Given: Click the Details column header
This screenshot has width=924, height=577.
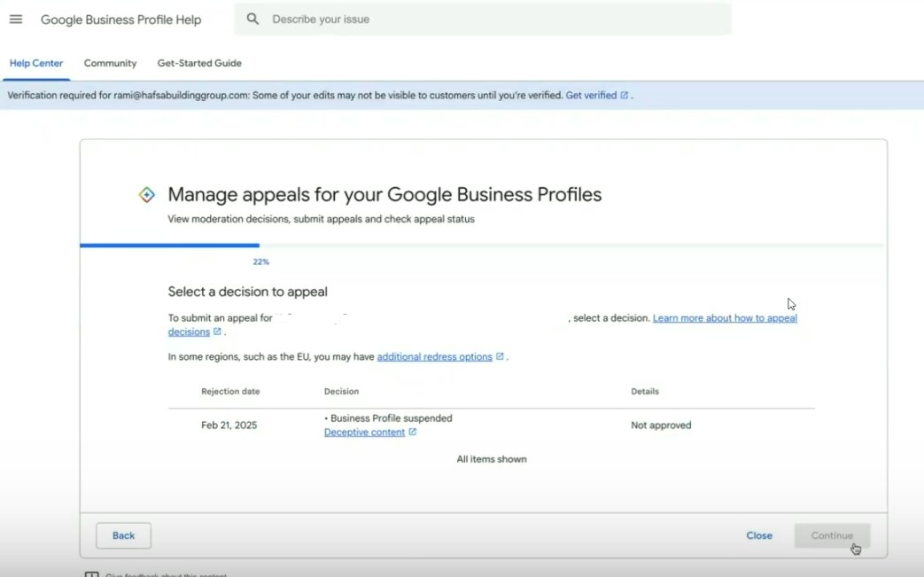Looking at the screenshot, I should (645, 392).
